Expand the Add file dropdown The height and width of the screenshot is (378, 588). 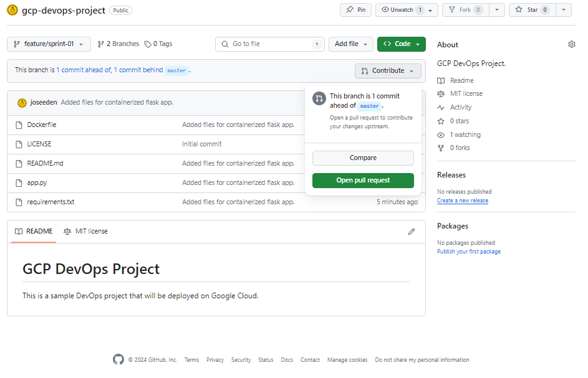(351, 44)
